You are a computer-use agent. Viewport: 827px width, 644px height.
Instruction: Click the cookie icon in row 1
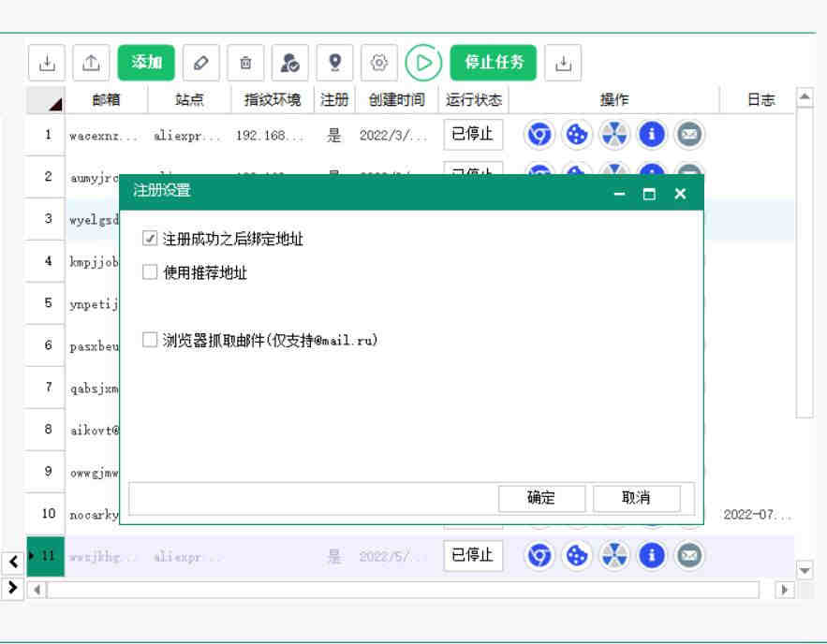click(577, 135)
